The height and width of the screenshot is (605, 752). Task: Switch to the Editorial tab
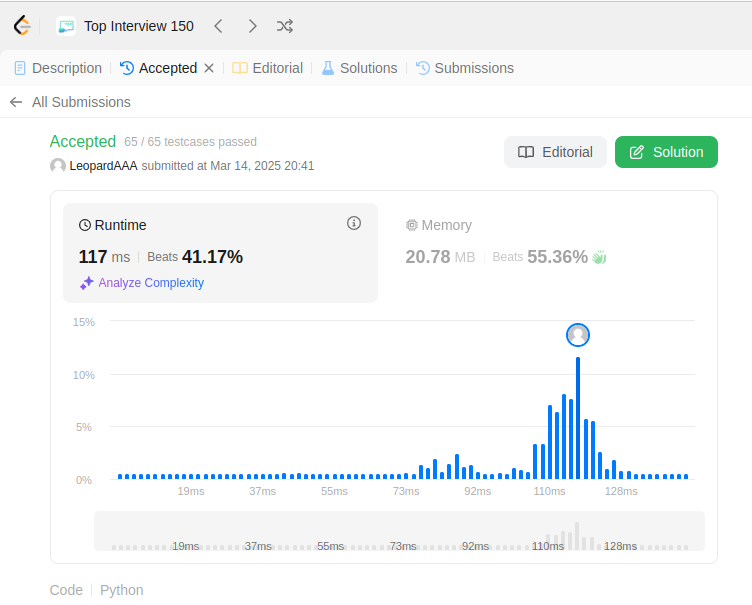pyautogui.click(x=268, y=68)
